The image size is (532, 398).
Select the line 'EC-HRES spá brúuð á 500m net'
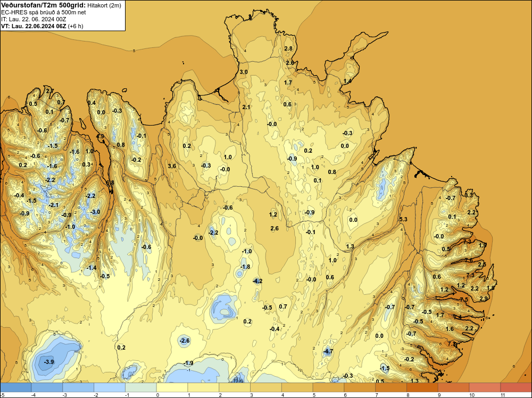(44, 12)
